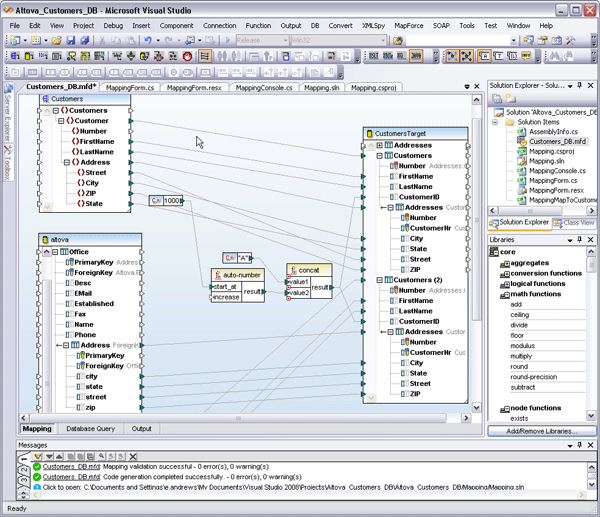Click the new project icon in standard toolbar

click(x=15, y=40)
